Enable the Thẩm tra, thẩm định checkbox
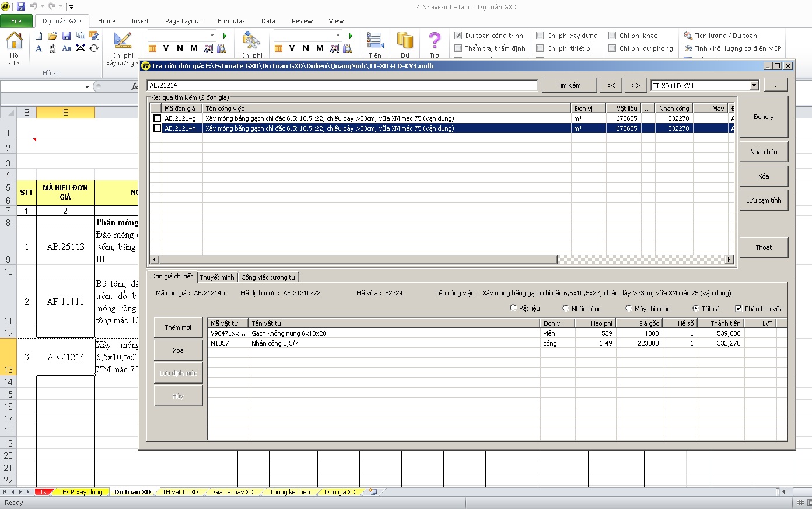Image resolution: width=812 pixels, height=509 pixels. point(459,48)
